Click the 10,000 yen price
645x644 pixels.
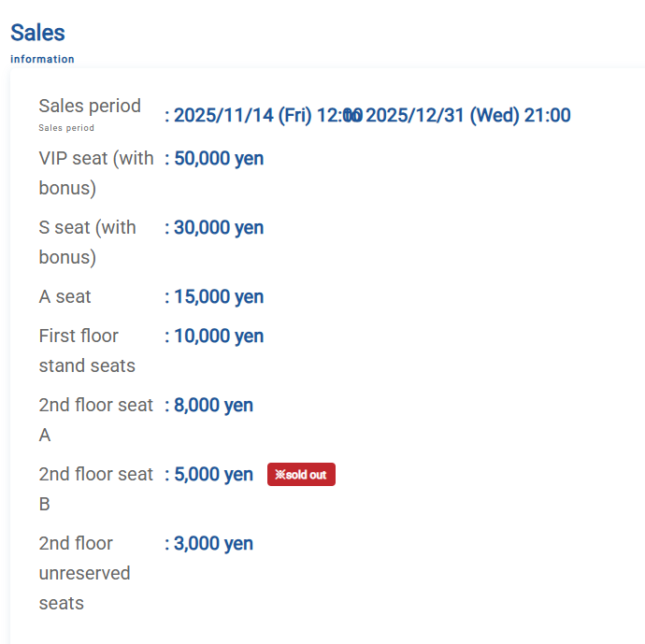[218, 336]
